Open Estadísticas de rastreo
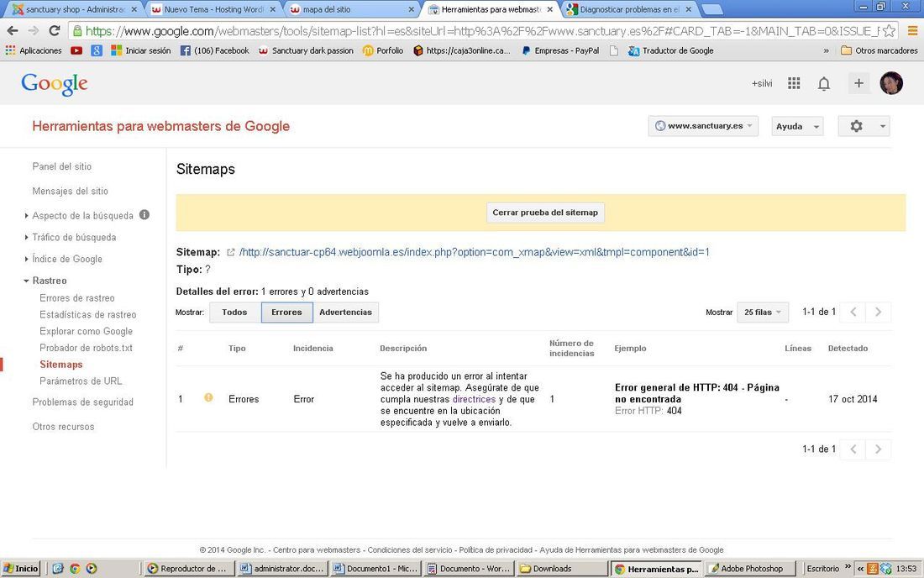This screenshot has width=924, height=578. 88,315
